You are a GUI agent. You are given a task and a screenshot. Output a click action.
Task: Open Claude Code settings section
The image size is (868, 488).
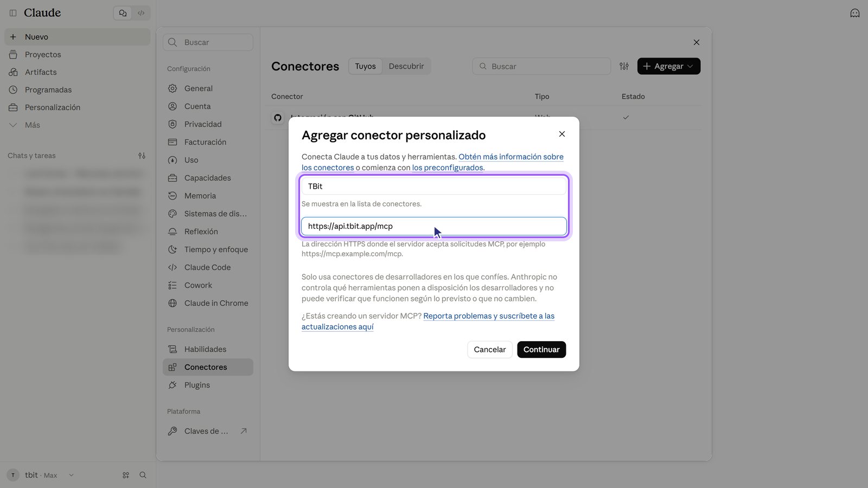(208, 267)
